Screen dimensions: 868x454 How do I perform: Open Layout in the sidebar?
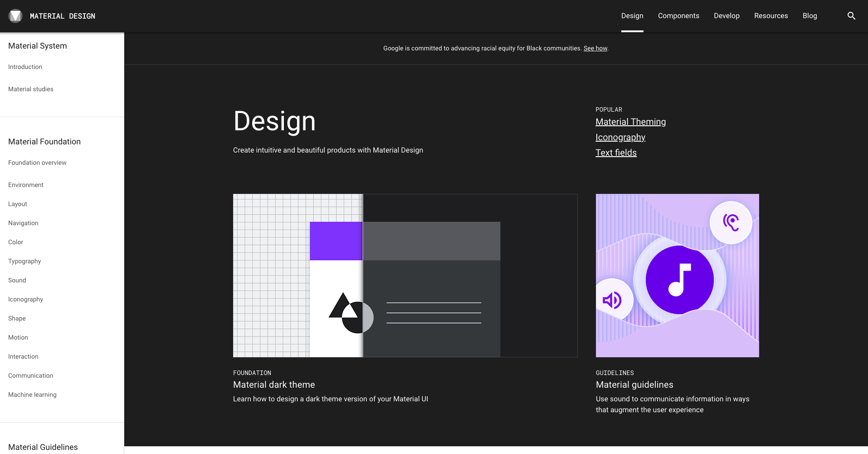(x=18, y=204)
